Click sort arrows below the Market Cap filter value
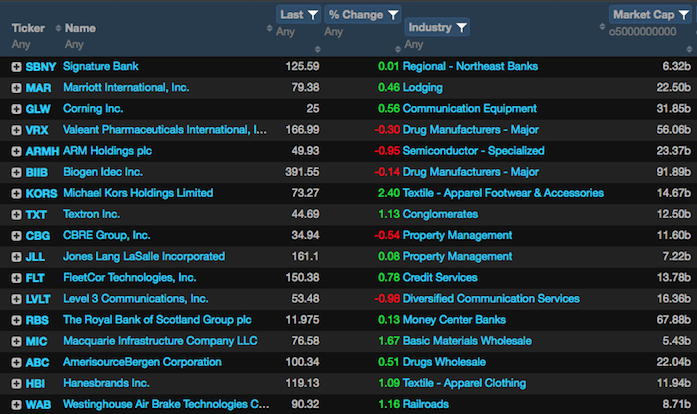Viewport: 697px width, 414px height. point(689,49)
